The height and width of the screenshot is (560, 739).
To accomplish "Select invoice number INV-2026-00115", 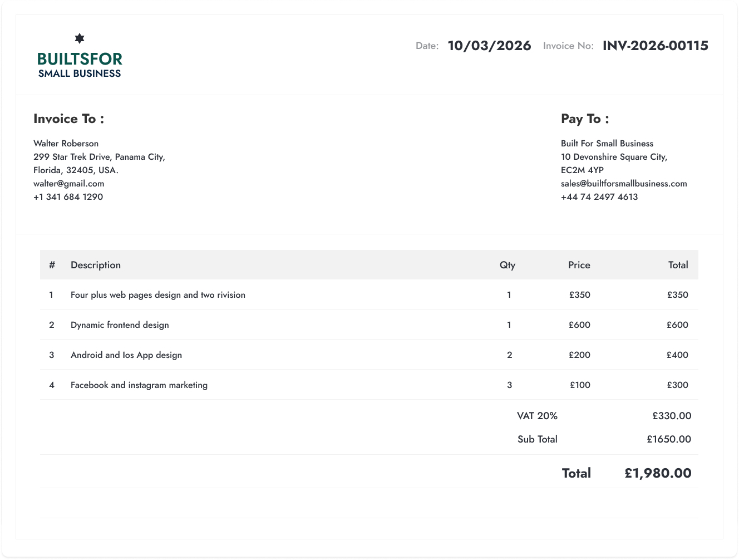I will pos(656,46).
